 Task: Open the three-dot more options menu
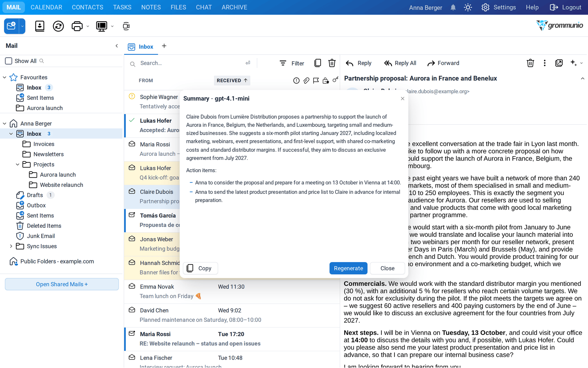544,63
